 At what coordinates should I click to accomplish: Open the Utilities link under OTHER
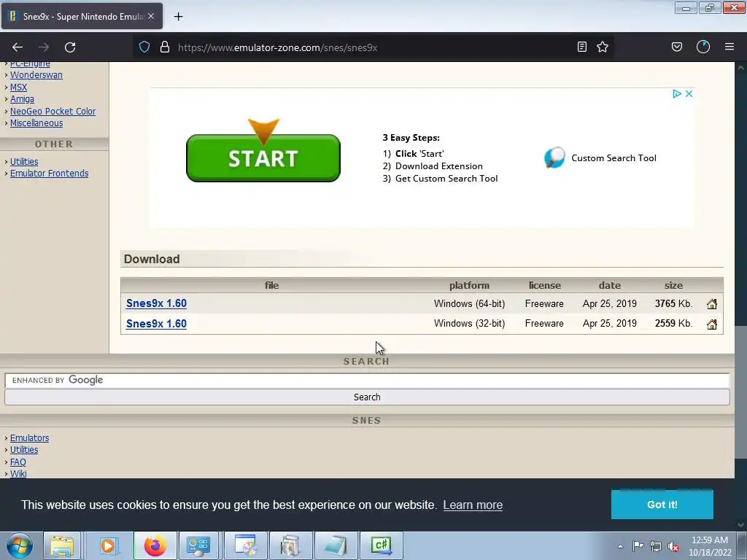(24, 161)
